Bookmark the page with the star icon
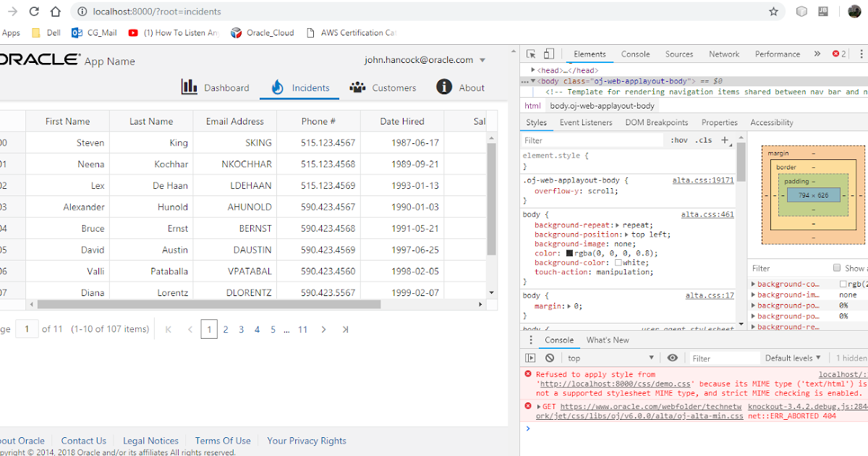Image resolution: width=868 pixels, height=456 pixels. tap(774, 12)
